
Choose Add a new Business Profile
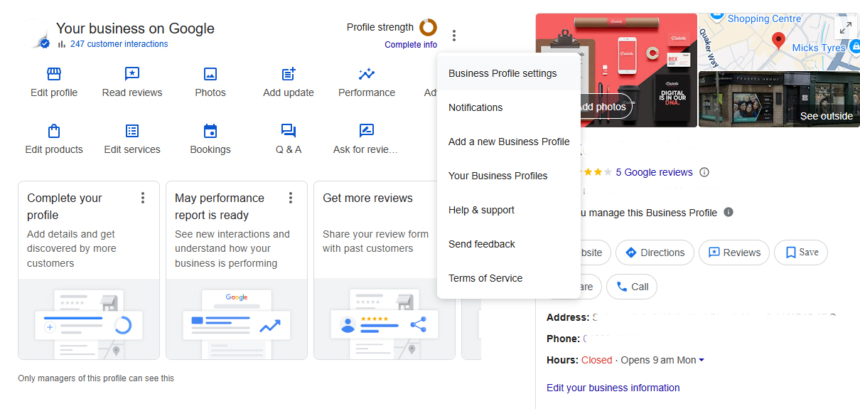508,142
